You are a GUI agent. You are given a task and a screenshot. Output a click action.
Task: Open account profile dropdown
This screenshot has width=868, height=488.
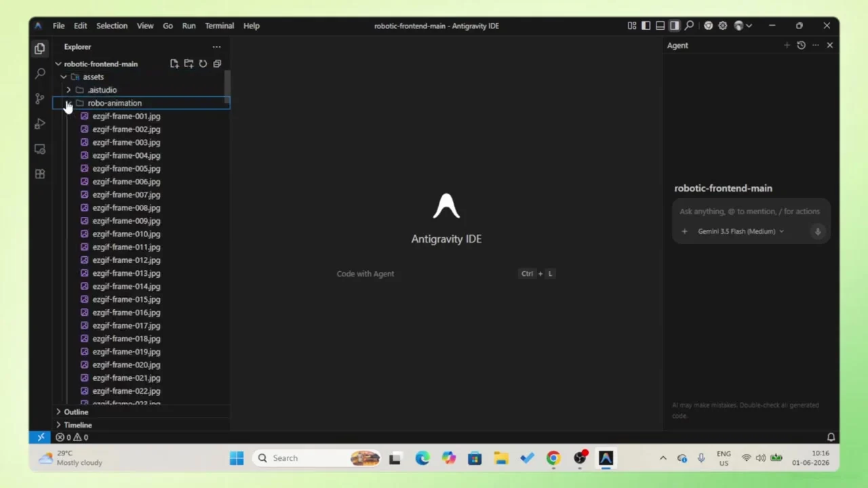[743, 26]
